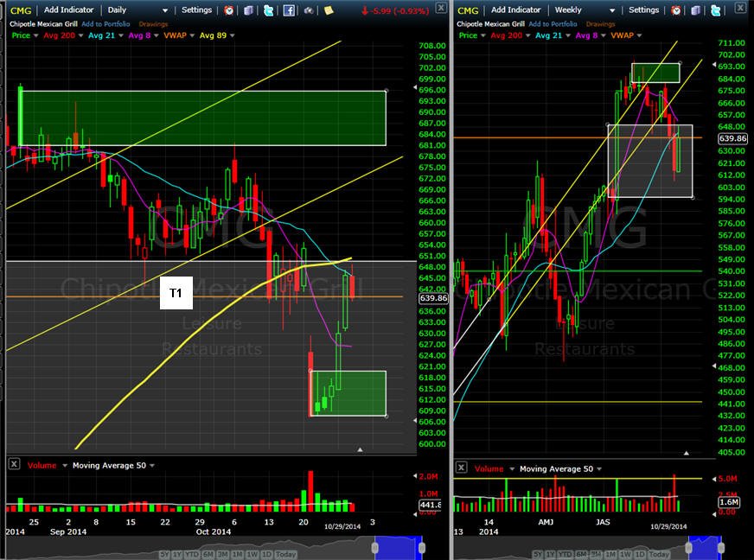Viewport: 754px width, 560px height.
Task: Expand the Avg 200 indicator dropdown on daily chart
Action: 80,35
